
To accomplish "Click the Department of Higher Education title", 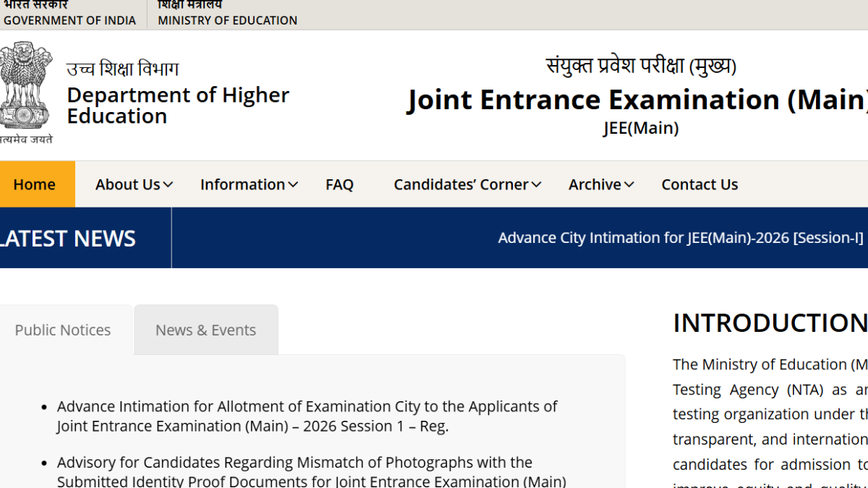I will tap(177, 106).
